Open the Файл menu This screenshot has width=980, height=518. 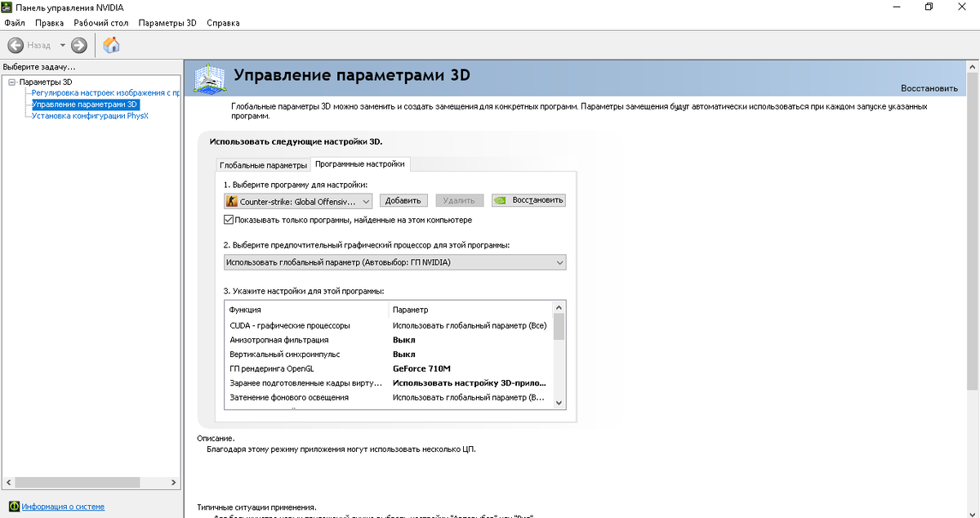tap(15, 23)
